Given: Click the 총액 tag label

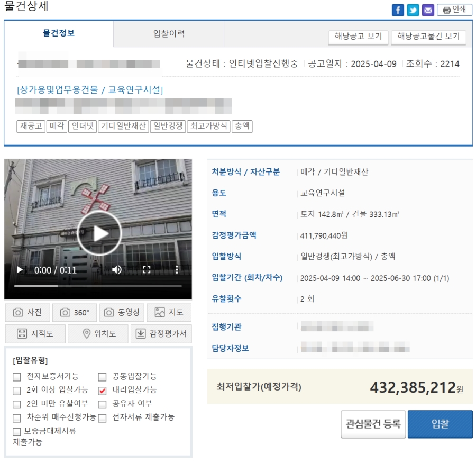Looking at the screenshot, I should (x=242, y=126).
